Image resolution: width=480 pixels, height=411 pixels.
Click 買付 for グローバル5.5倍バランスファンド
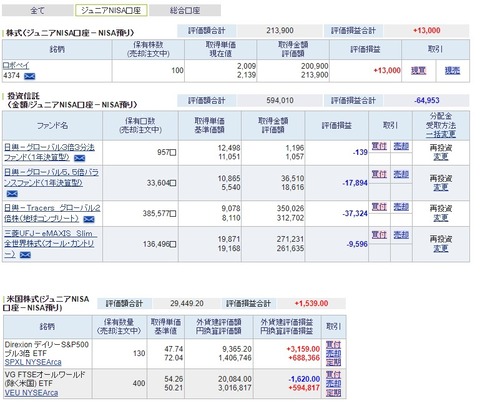pos(379,174)
